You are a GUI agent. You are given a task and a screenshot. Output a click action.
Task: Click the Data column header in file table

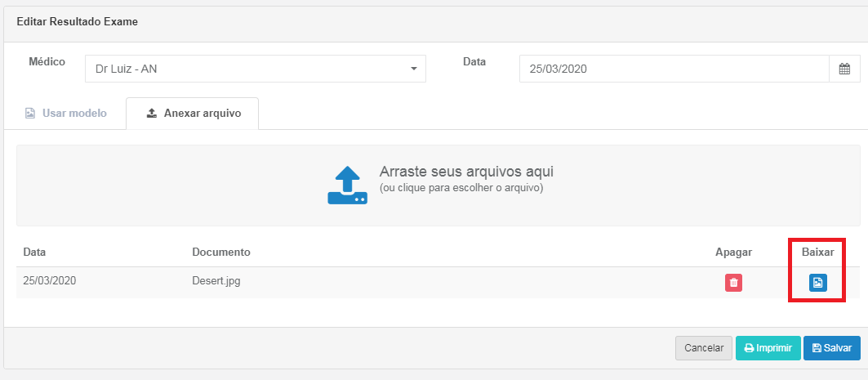[x=34, y=252]
